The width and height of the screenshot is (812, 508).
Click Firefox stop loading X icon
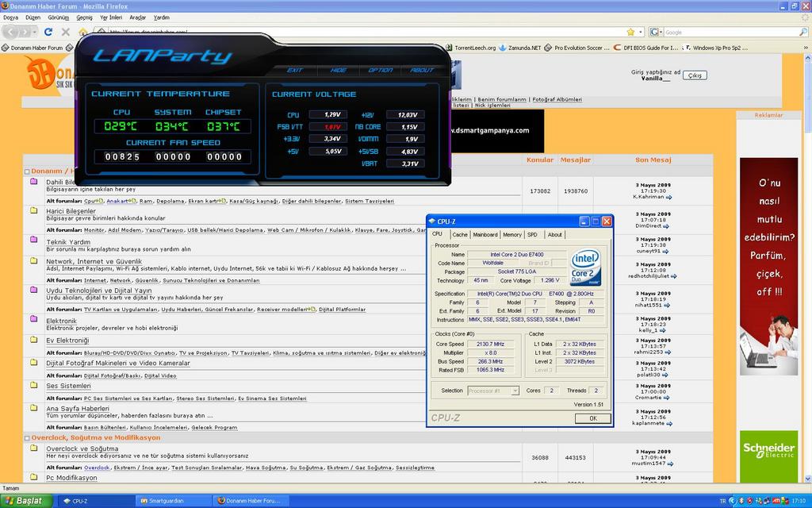pyautogui.click(x=66, y=32)
